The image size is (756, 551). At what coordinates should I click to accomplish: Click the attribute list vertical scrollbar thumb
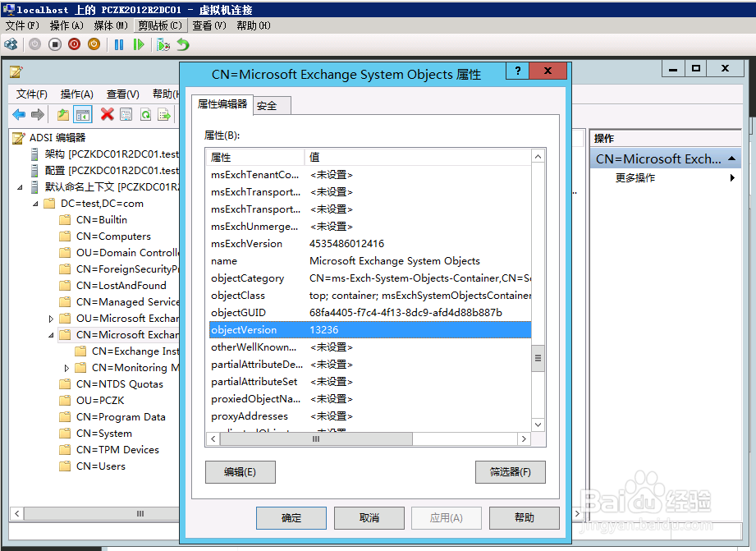click(x=538, y=358)
